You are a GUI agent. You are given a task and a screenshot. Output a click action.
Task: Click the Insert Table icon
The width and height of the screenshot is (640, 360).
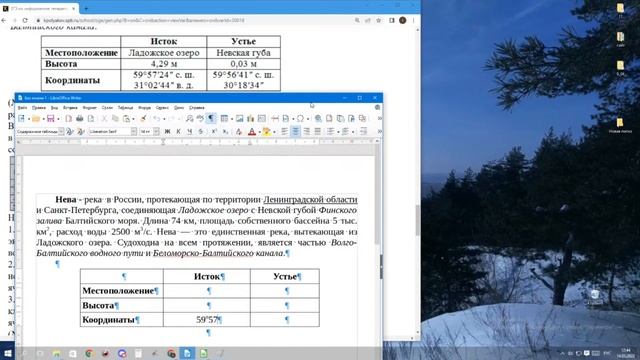(x=224, y=118)
